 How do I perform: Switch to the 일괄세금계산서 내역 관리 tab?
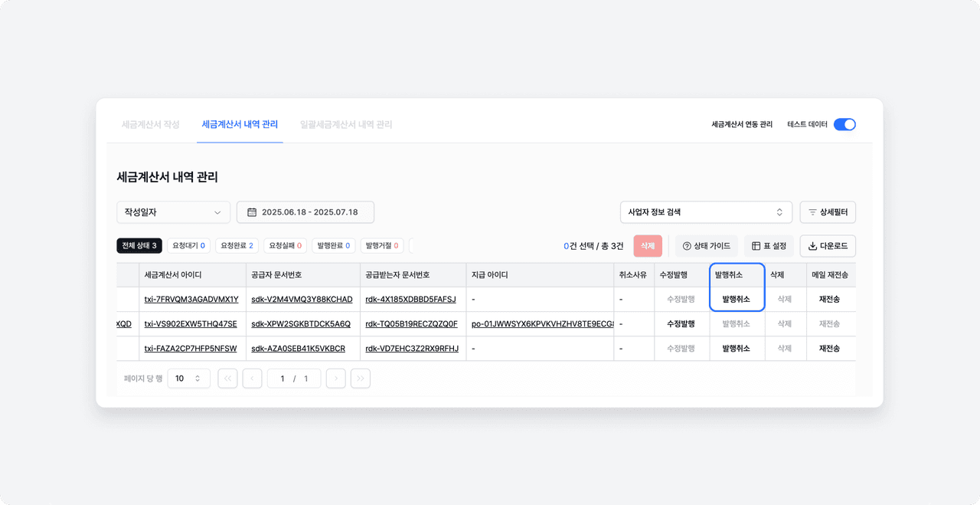tap(346, 124)
